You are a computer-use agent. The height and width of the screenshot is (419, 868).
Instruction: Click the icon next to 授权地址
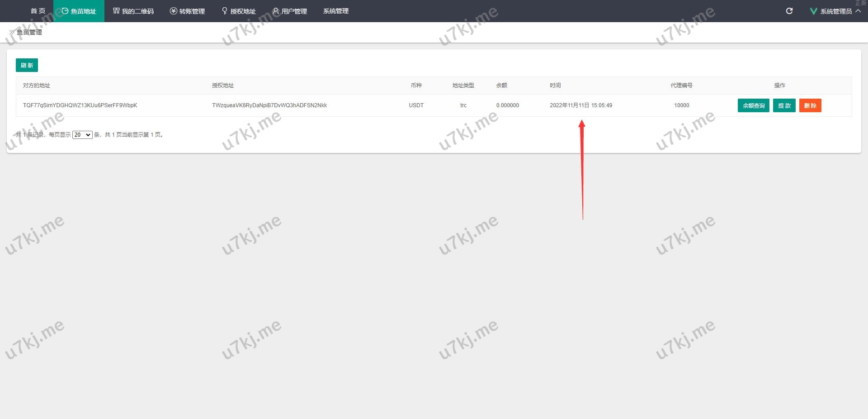point(225,11)
